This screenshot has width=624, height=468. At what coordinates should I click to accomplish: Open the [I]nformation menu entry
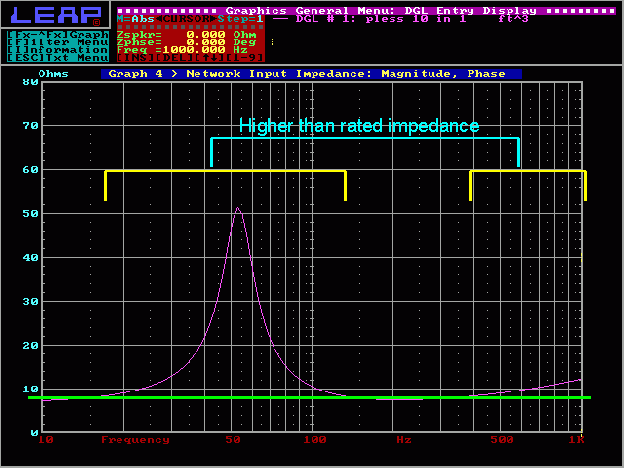pyautogui.click(x=58, y=50)
